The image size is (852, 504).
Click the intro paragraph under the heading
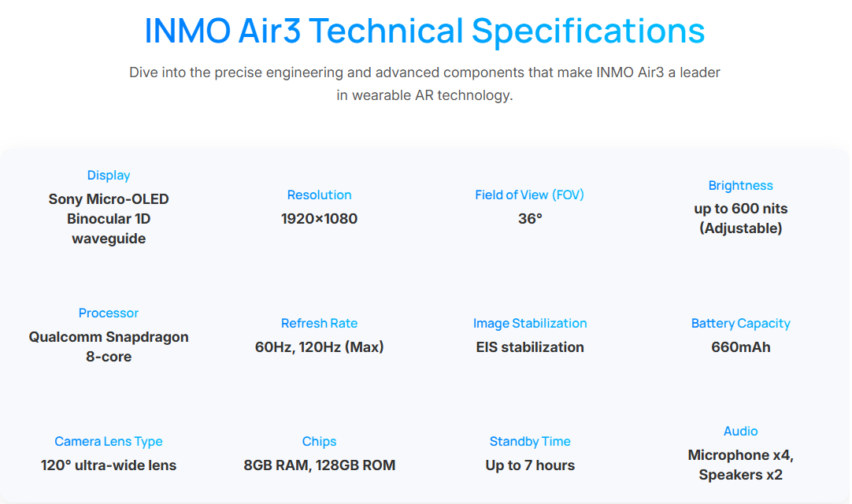(x=424, y=83)
